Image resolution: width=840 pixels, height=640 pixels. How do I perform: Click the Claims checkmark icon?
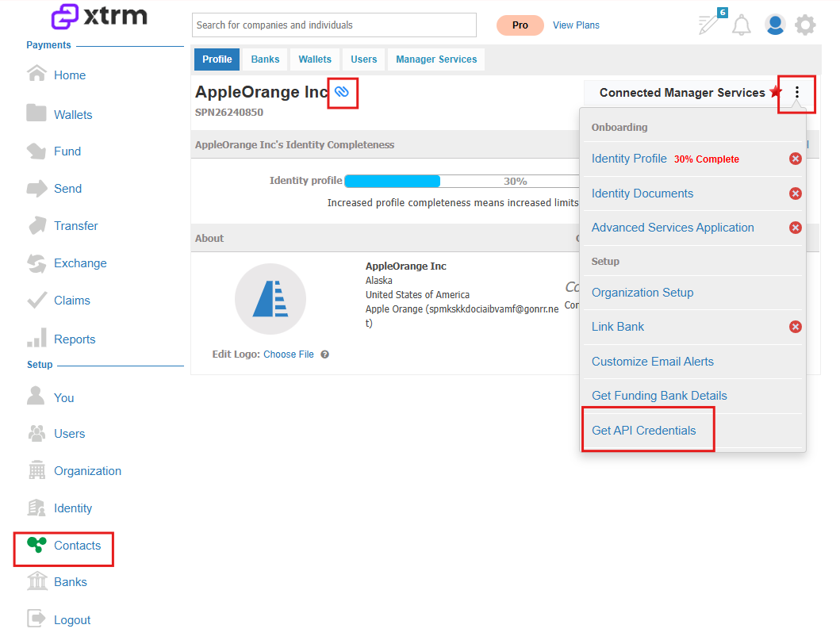pyautogui.click(x=36, y=300)
